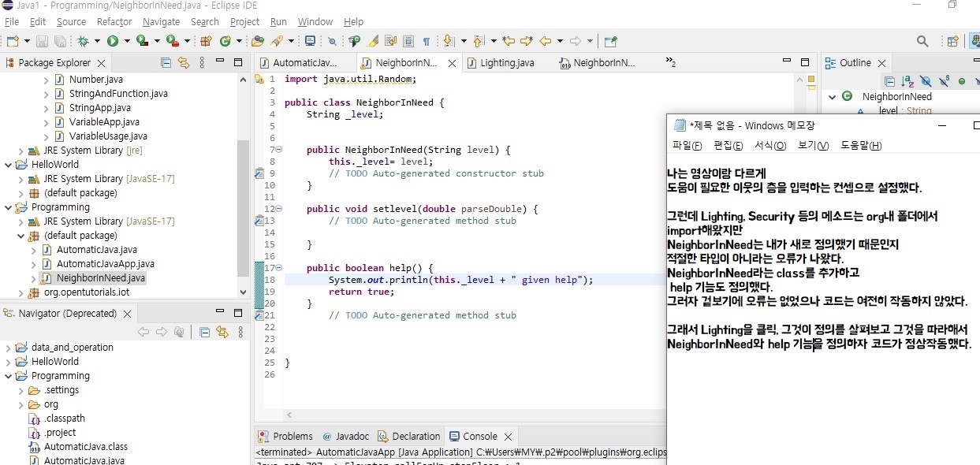The height and width of the screenshot is (465, 980).
Task: Open Notepad 파일(F) menu
Action: 687,145
